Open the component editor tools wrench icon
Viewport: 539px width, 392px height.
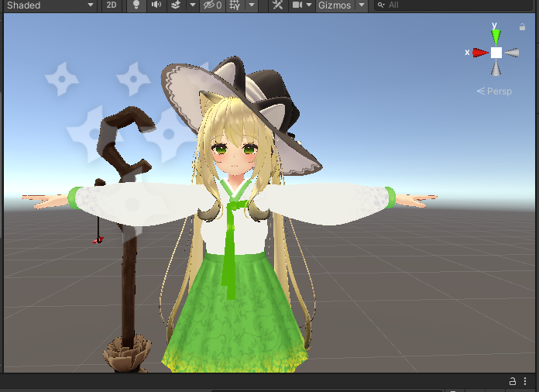coord(277,5)
